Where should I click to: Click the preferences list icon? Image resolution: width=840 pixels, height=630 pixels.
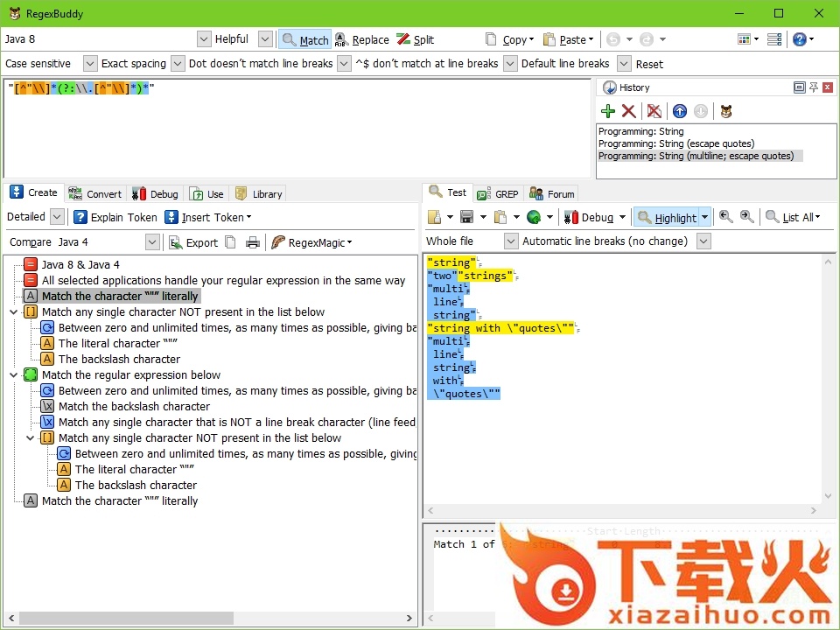[774, 39]
